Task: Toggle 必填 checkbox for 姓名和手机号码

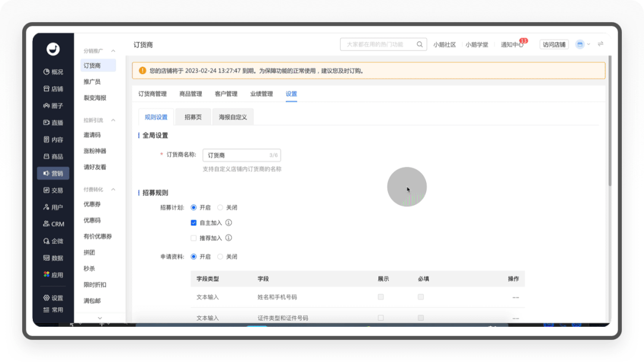Action: click(x=421, y=297)
